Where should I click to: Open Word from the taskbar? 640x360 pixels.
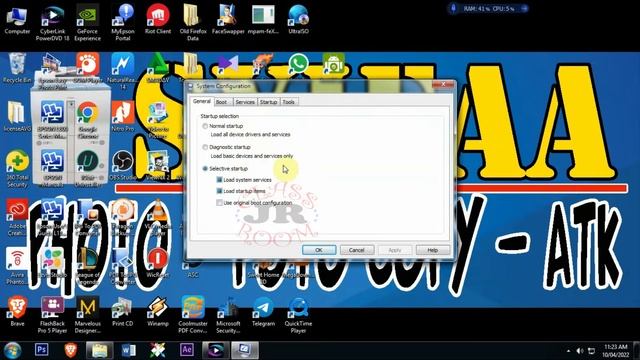[x=129, y=350]
